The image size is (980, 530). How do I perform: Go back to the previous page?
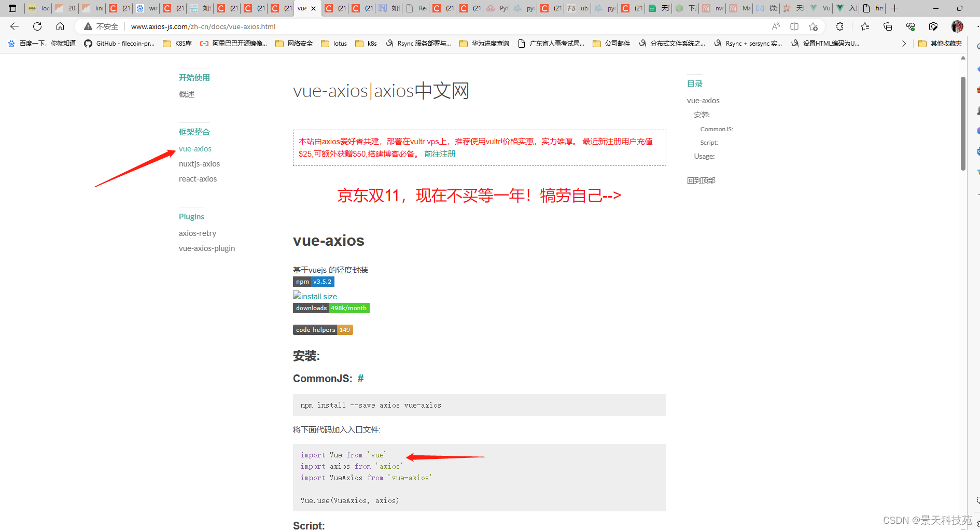coord(15,26)
